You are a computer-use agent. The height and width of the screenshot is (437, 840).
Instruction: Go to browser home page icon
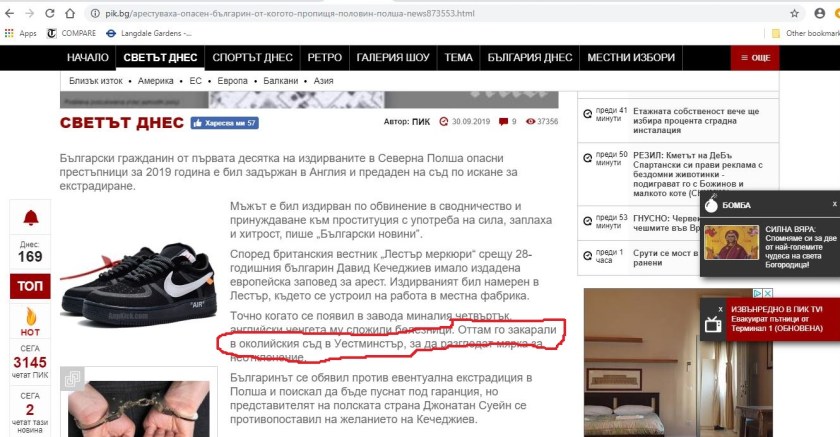70,13
